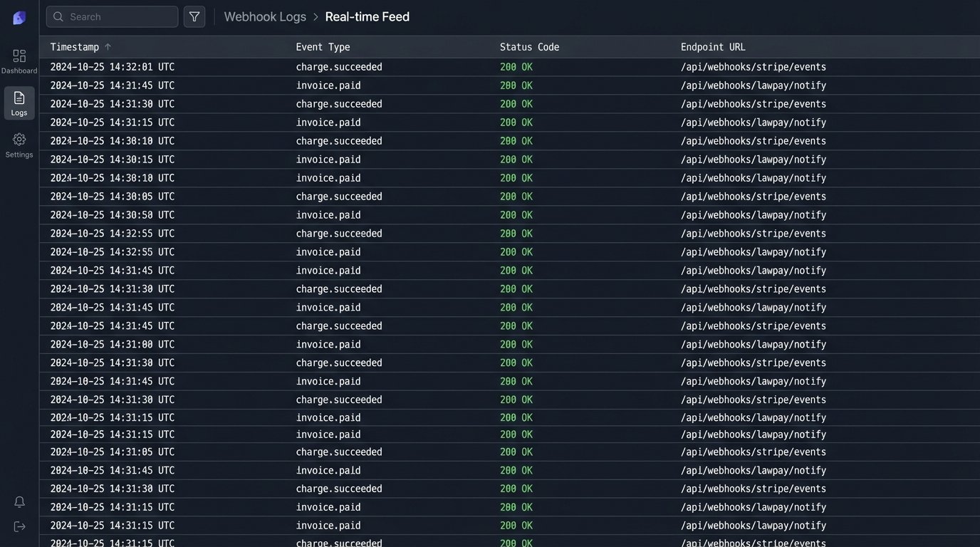This screenshot has height=547, width=980.
Task: Go to the Webhook Logs breadcrumb
Action: coord(265,16)
